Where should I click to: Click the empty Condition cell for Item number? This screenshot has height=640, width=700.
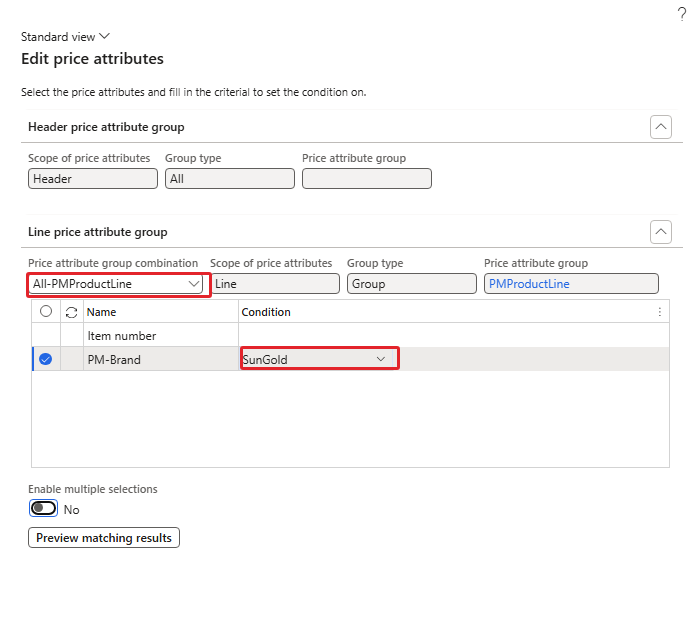point(454,336)
